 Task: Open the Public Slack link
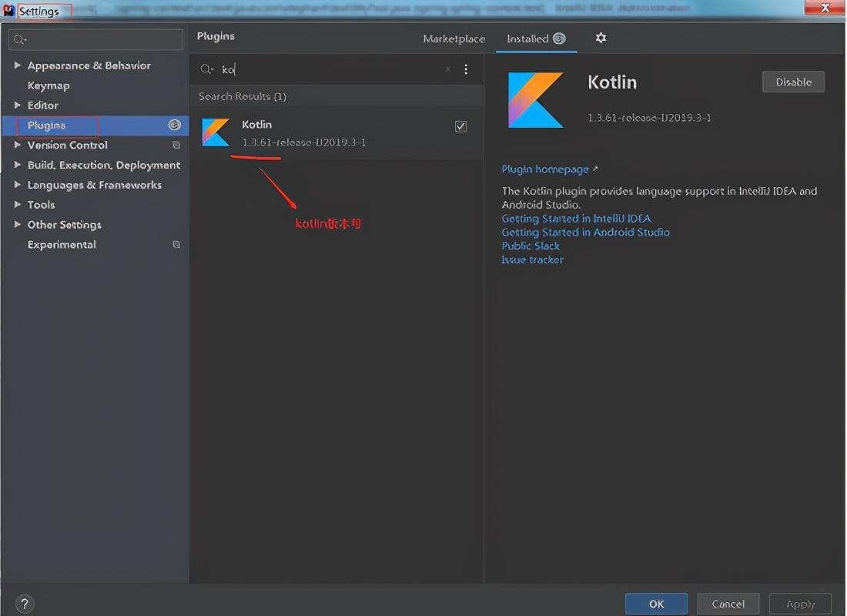(531, 246)
